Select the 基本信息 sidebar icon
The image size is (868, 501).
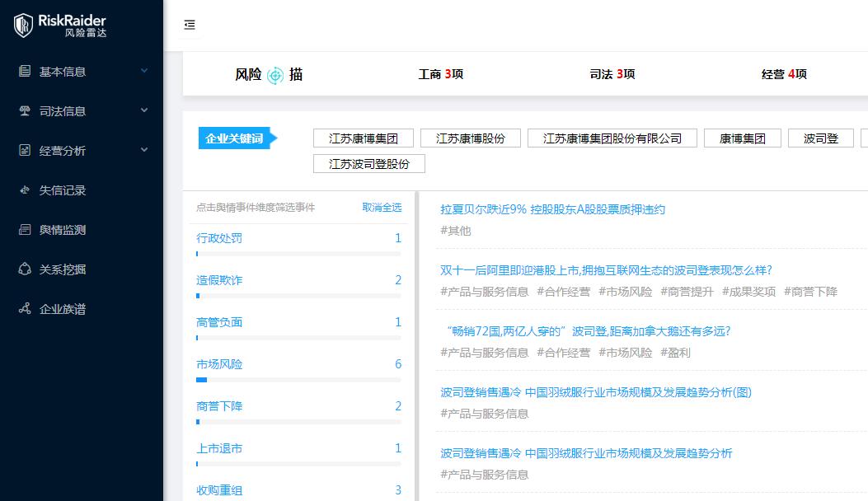[x=24, y=71]
